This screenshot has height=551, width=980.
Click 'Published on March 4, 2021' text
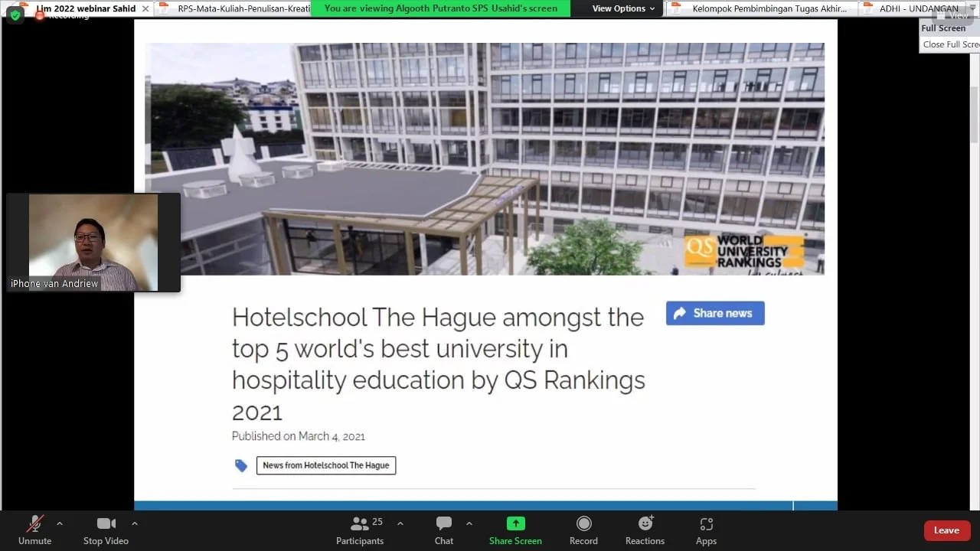299,436
